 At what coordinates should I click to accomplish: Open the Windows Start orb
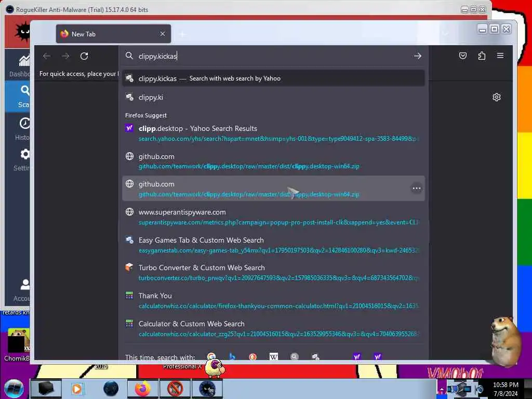point(14,389)
